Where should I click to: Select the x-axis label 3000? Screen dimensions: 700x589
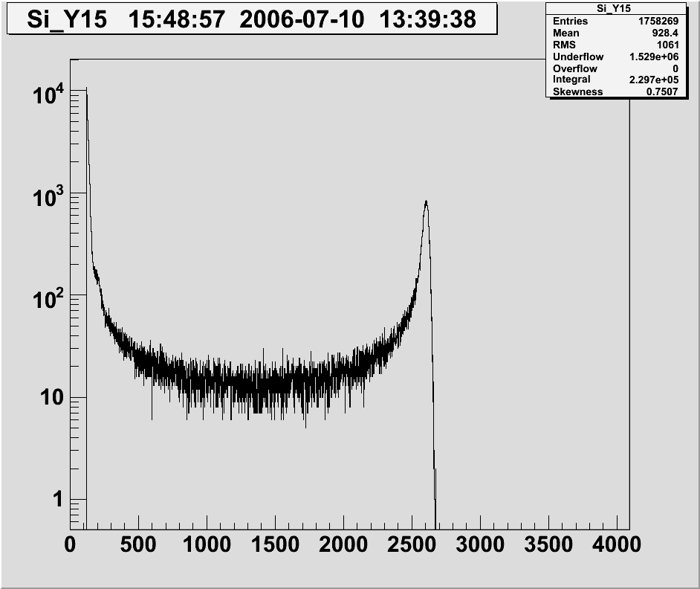pyautogui.click(x=481, y=545)
